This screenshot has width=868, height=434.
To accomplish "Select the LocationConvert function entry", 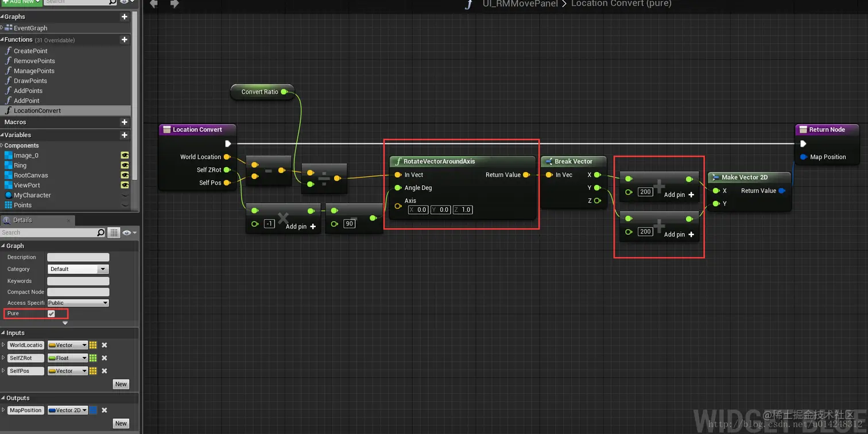I will 37,111.
